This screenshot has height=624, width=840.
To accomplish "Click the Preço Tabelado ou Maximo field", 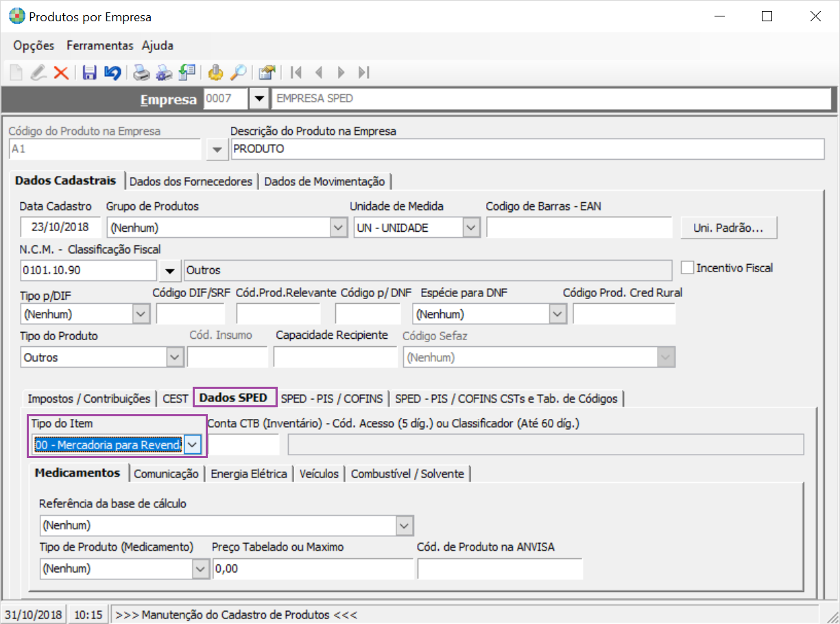I will point(312,568).
